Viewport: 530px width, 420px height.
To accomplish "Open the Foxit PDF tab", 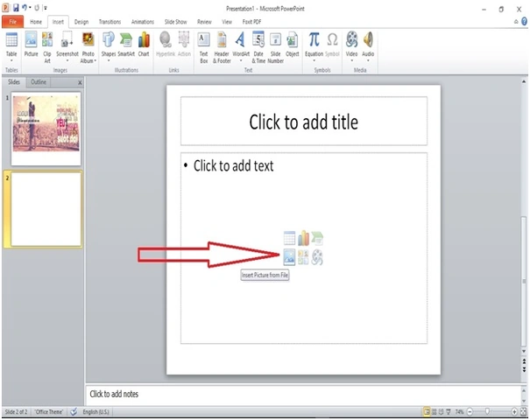I will pyautogui.click(x=251, y=22).
